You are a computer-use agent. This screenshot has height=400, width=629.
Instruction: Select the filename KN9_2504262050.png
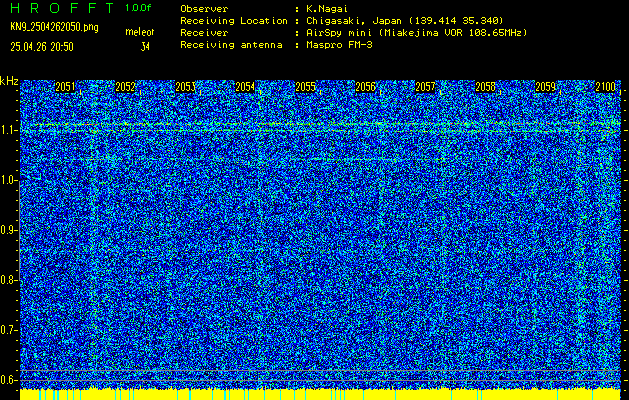55,27
